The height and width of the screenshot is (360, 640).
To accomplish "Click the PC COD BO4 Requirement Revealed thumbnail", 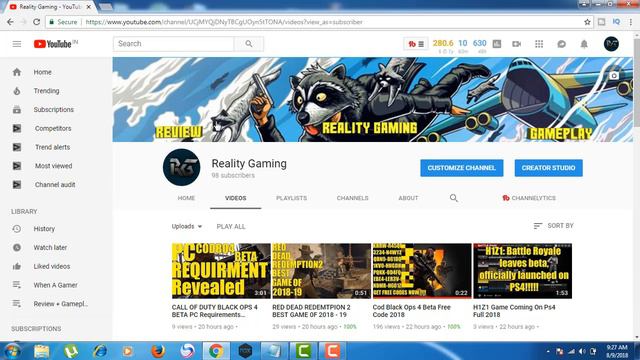I will tap(221, 271).
